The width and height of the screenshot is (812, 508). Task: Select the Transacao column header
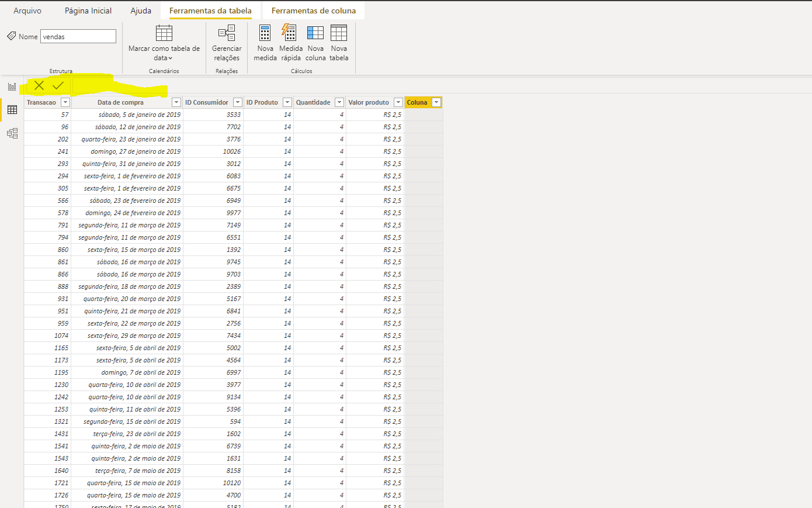pyautogui.click(x=41, y=102)
